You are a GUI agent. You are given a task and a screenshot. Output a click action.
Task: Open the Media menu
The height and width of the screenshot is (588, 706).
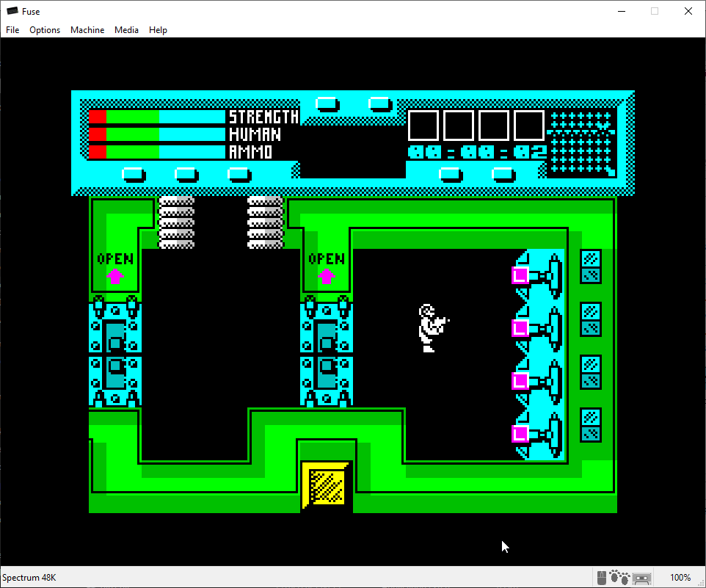pos(126,29)
